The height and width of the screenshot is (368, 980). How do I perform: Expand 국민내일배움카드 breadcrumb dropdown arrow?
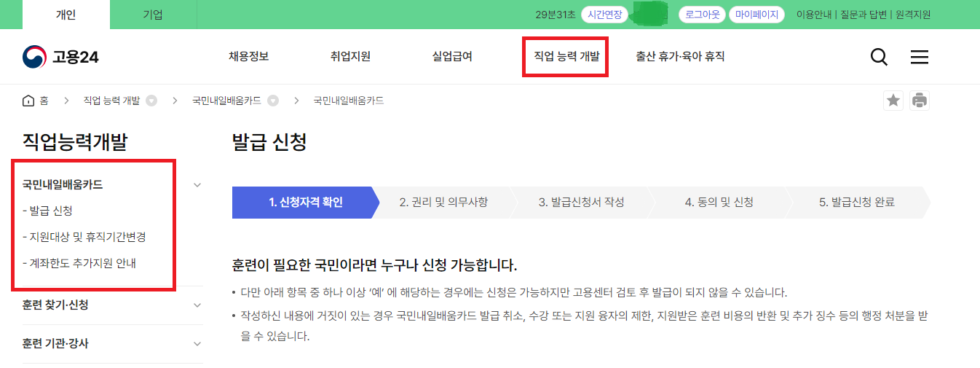coord(273,101)
